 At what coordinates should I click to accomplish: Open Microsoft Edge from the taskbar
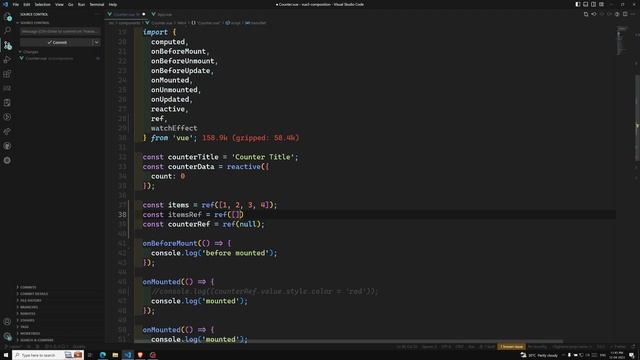[x=102, y=355]
